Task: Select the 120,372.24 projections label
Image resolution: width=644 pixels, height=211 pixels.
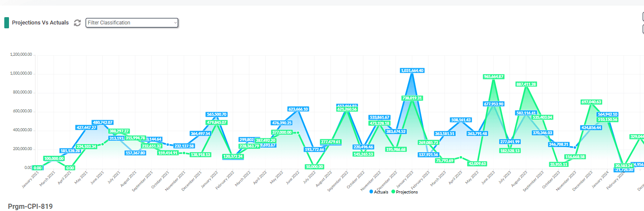Action: [x=233, y=157]
